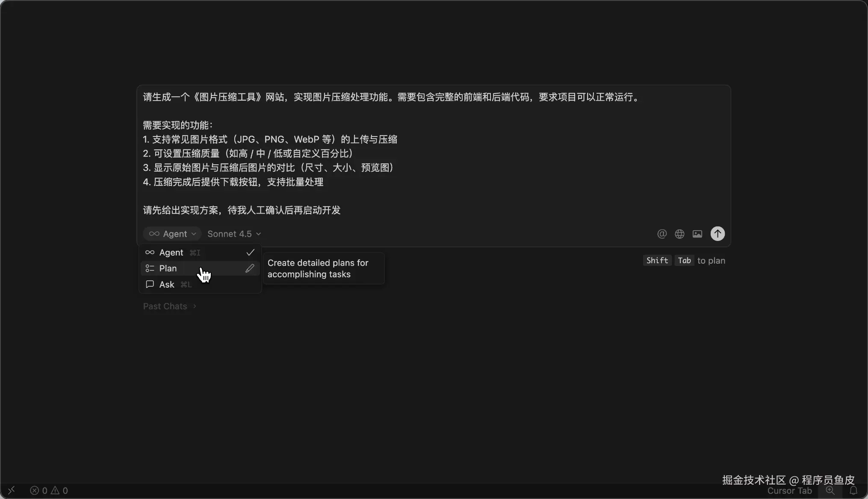Click the @ mention context icon
Screen dimensions: 868x499
pos(661,234)
